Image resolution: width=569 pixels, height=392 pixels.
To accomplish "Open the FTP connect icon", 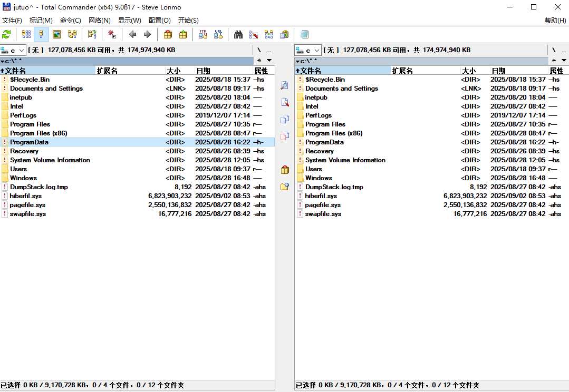I will (x=203, y=34).
